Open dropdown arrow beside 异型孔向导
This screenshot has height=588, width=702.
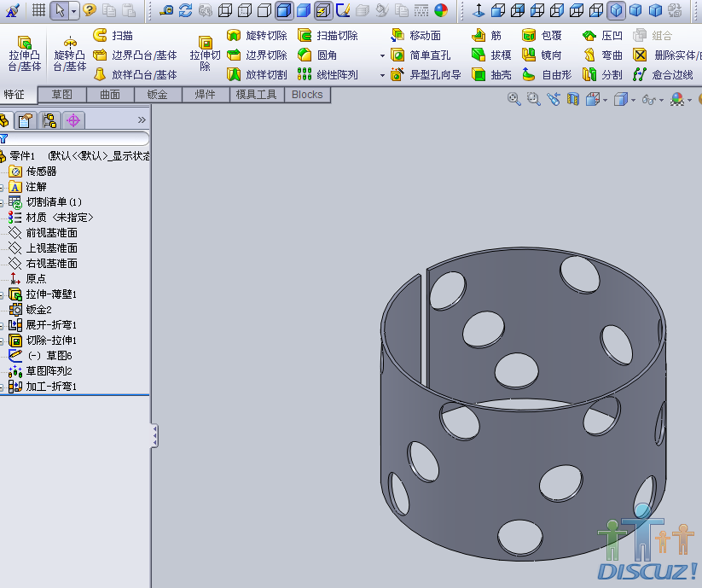coord(382,75)
